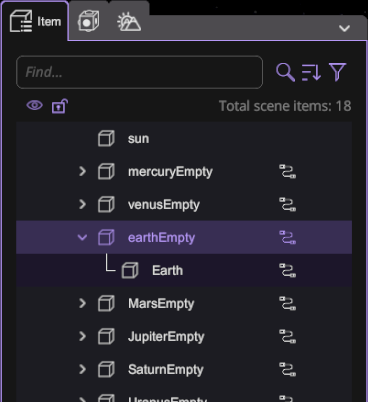The height and width of the screenshot is (402, 368).
Task: Open the sort order icon
Action: (311, 72)
